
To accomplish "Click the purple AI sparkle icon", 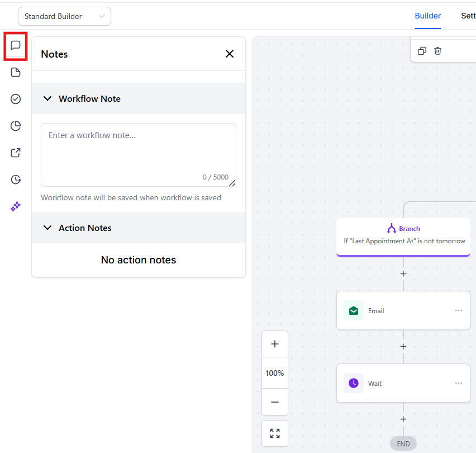I will click(x=16, y=206).
